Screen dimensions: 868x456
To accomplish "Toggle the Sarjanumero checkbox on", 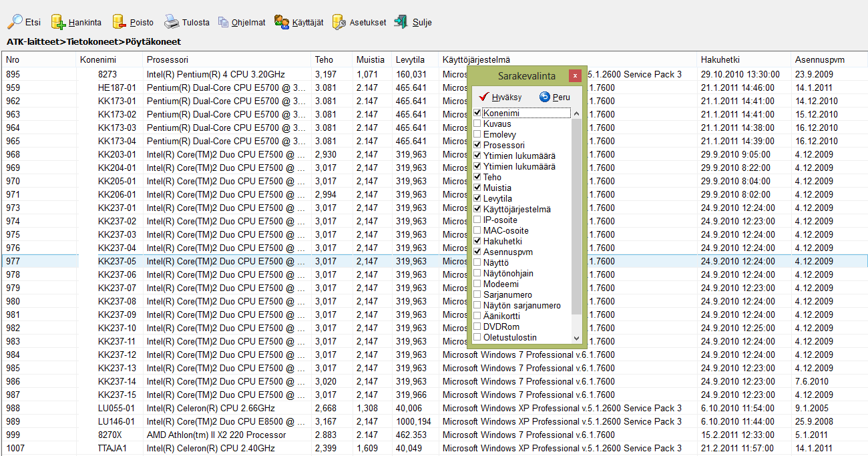I will tap(477, 295).
